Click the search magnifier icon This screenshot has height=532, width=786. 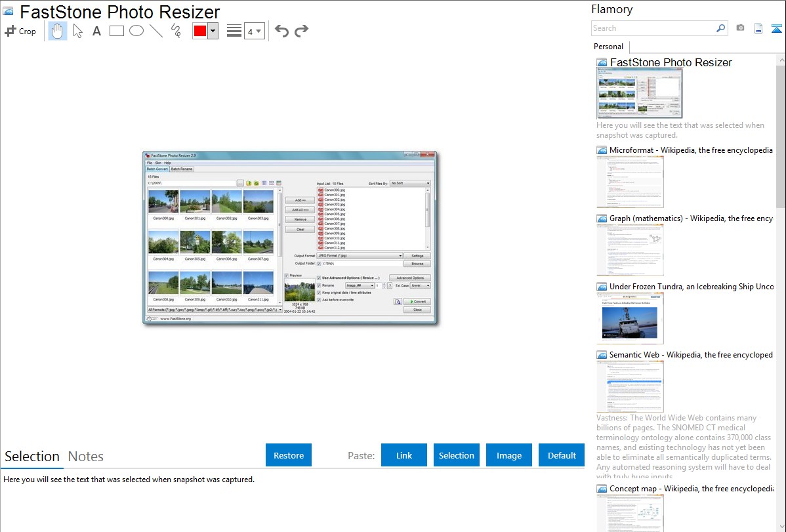[x=720, y=28]
